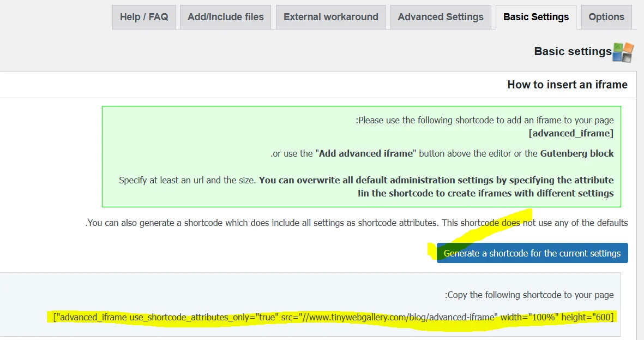The width and height of the screenshot is (644, 340).
Task: Click the paragraph "You can also generate a shortcode"
Action: click(x=357, y=223)
